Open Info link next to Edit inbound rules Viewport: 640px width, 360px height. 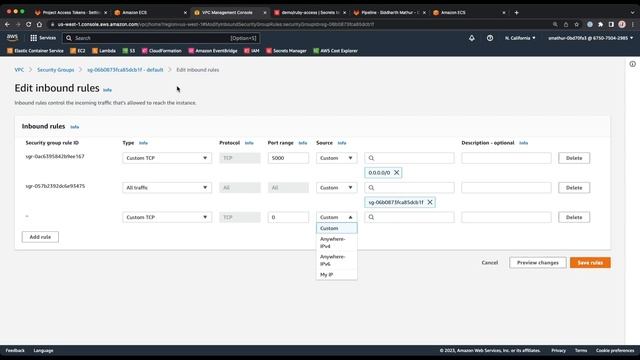coord(107,90)
